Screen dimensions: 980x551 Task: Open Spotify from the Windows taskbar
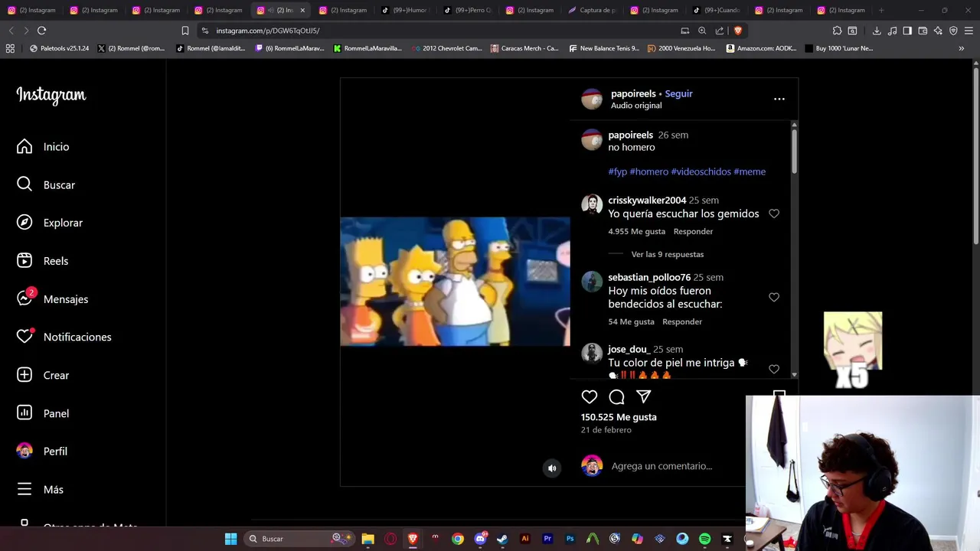pos(704,539)
